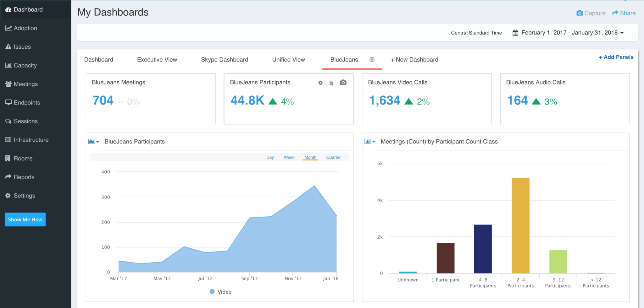Click the Meetings people icon

click(x=8, y=84)
